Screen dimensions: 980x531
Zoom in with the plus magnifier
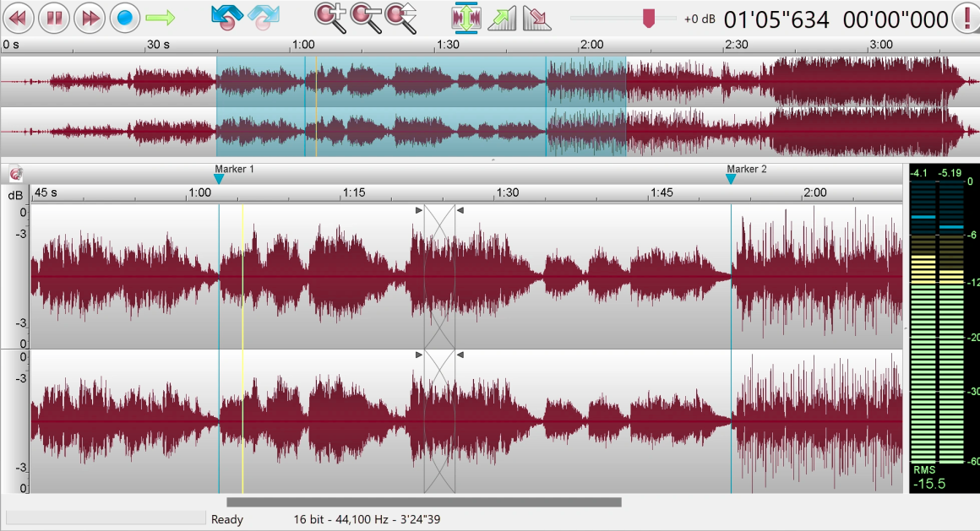click(330, 18)
